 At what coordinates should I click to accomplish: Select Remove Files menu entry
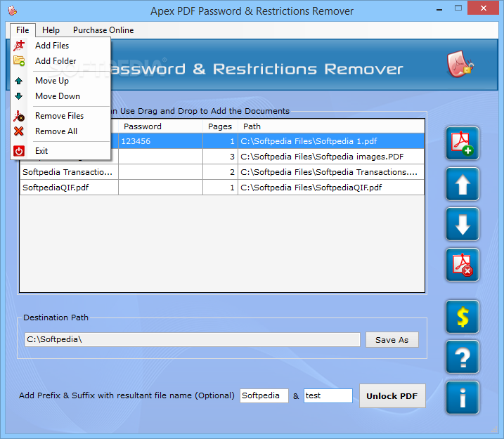pyautogui.click(x=60, y=116)
